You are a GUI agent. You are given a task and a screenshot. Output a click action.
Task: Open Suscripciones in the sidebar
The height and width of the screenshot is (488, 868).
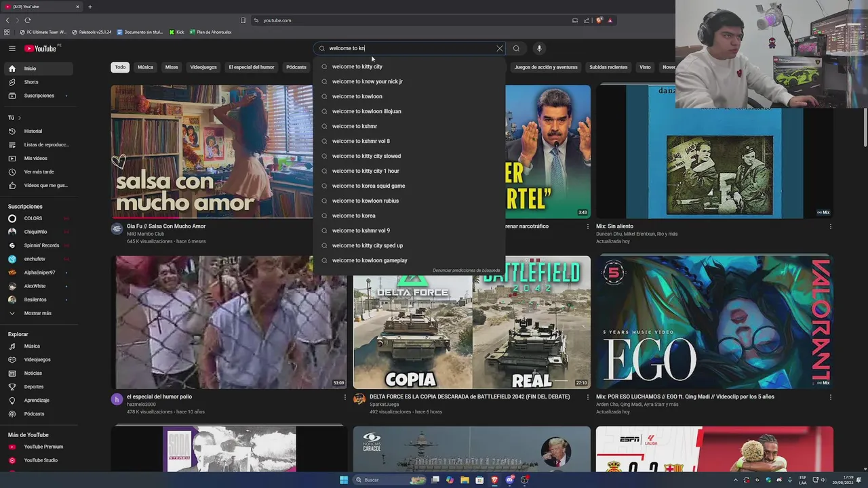coord(39,96)
